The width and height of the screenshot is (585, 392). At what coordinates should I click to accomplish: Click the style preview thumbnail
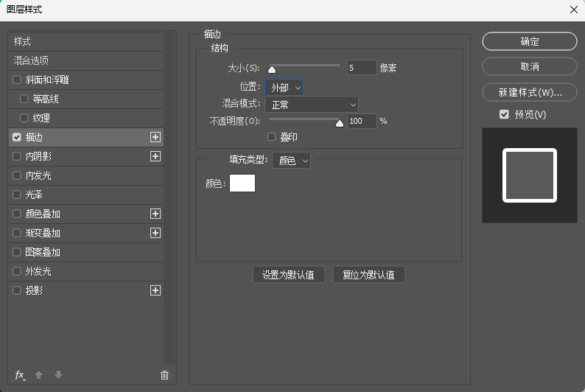[x=530, y=175]
